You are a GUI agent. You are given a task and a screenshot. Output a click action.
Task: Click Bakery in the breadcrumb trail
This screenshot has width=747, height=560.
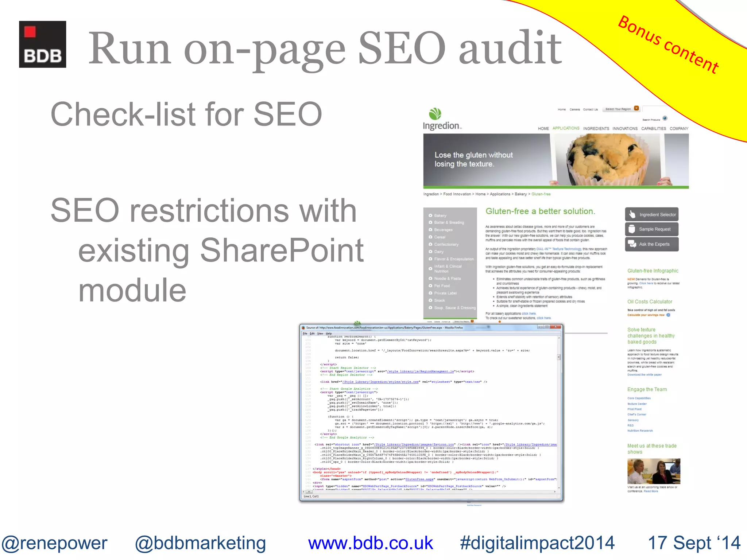click(520, 194)
